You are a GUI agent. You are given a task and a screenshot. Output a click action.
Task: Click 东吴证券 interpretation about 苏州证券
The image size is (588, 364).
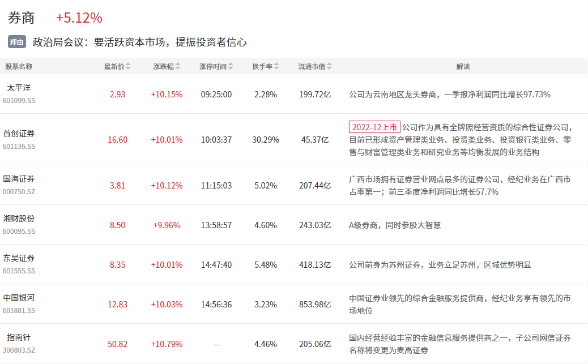440,265
